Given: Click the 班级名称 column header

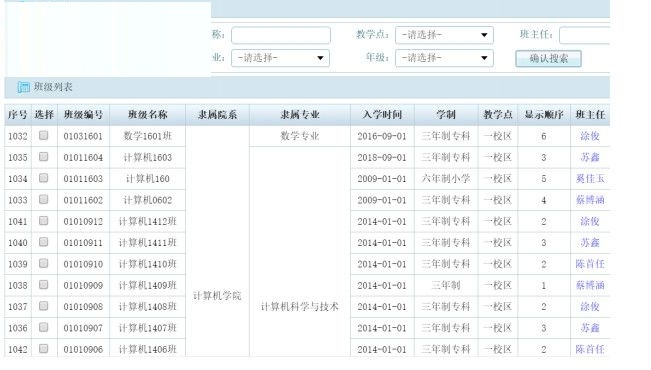Looking at the screenshot, I should (147, 115).
